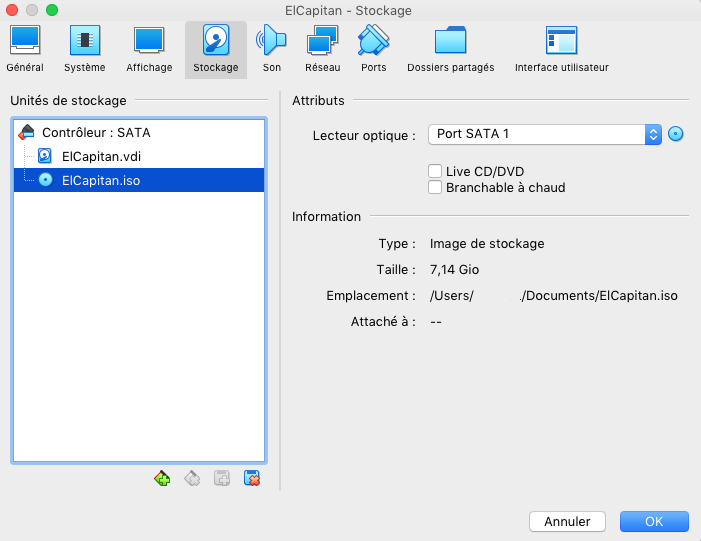Click the Information heading
701x541 pixels.
326,217
